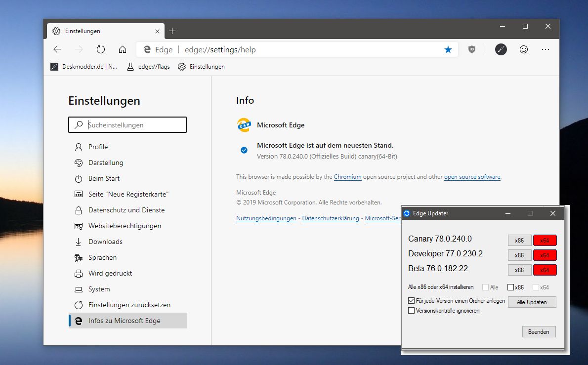Toggle the favorite star in address bar
Screen dimensions: 588x365
[x=448, y=49]
